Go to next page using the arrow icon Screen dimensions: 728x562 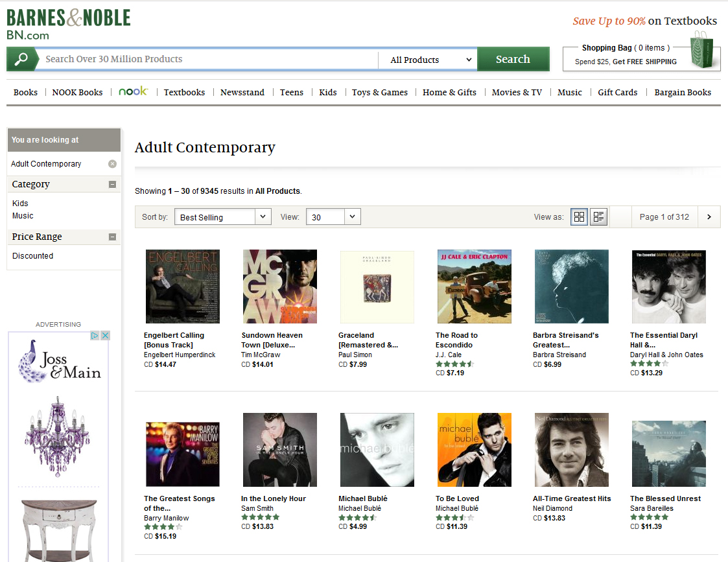(709, 217)
